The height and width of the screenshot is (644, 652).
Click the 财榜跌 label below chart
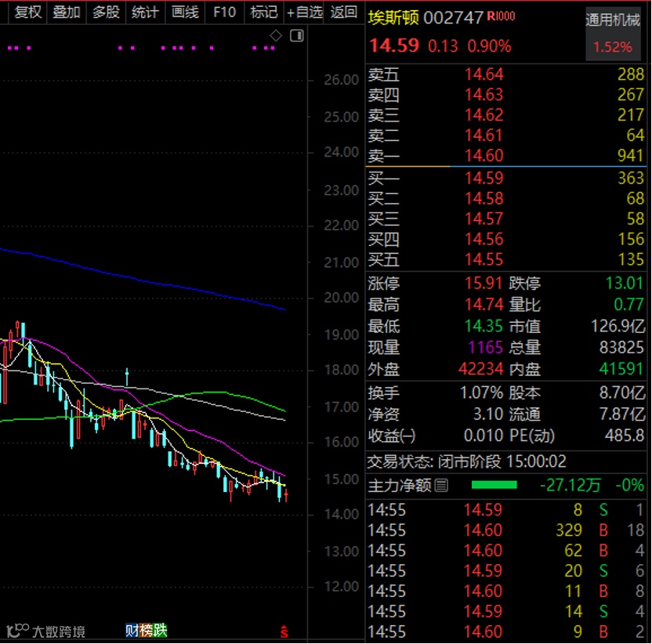click(x=147, y=631)
